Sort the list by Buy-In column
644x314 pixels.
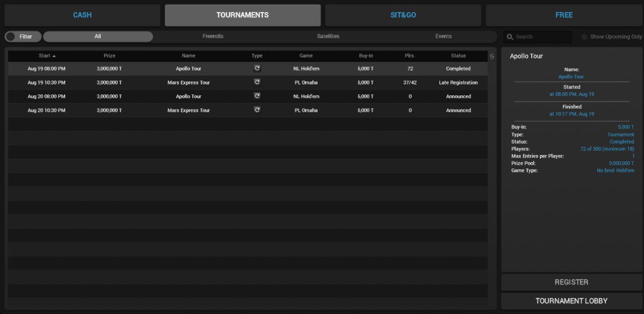[366, 56]
